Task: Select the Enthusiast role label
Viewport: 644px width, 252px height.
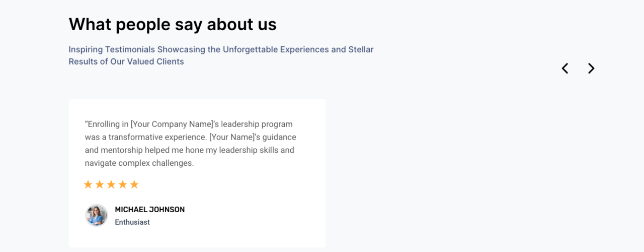Action: click(x=132, y=222)
